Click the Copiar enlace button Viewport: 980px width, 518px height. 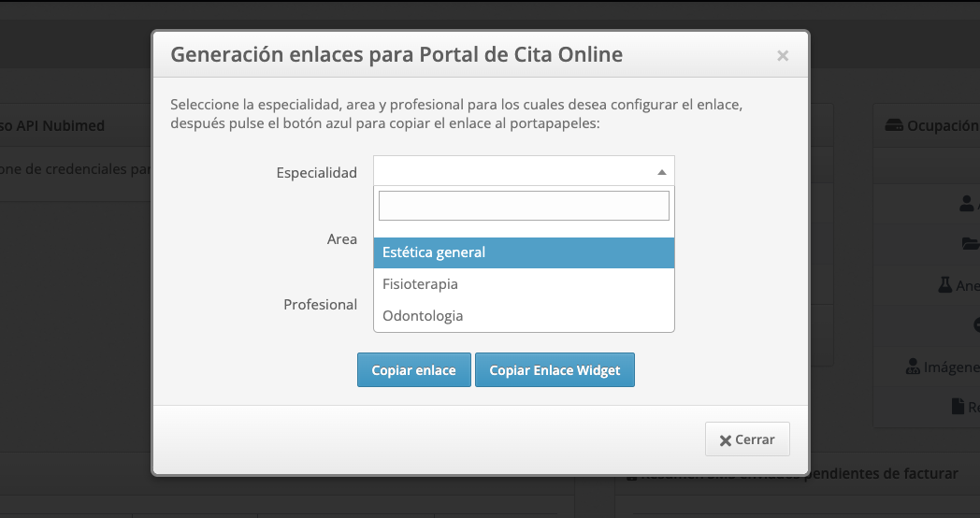(413, 370)
